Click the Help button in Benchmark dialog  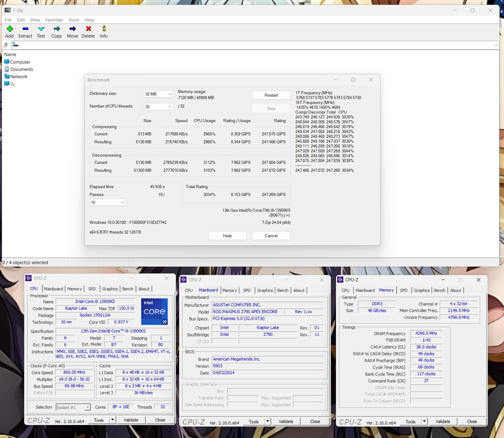[228, 236]
